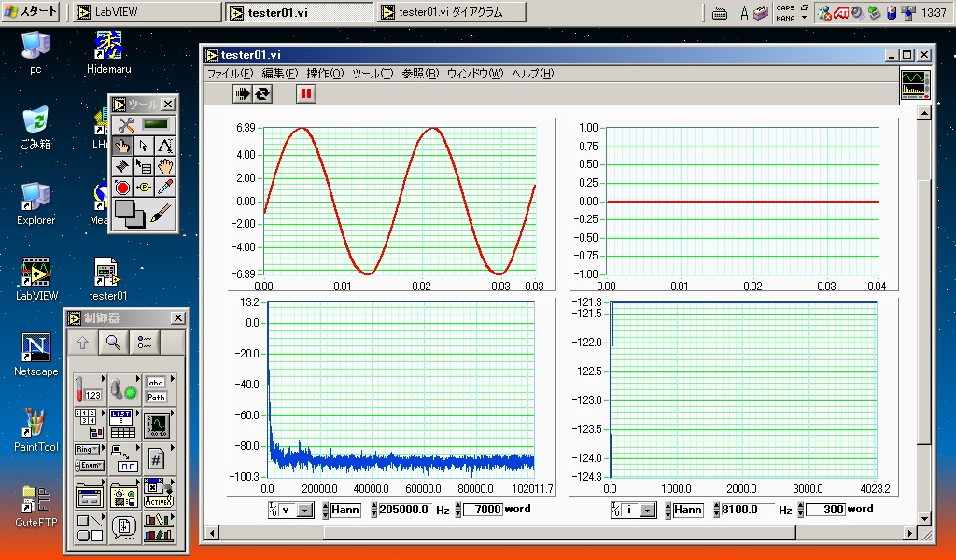Choose the Wiring spool tool
Screen dimensions: 956x560
[x=122, y=166]
